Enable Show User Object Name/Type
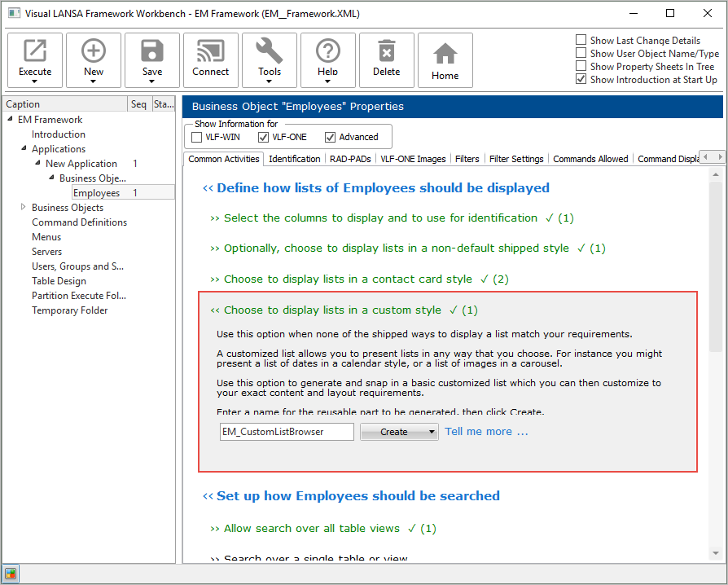 (581, 53)
